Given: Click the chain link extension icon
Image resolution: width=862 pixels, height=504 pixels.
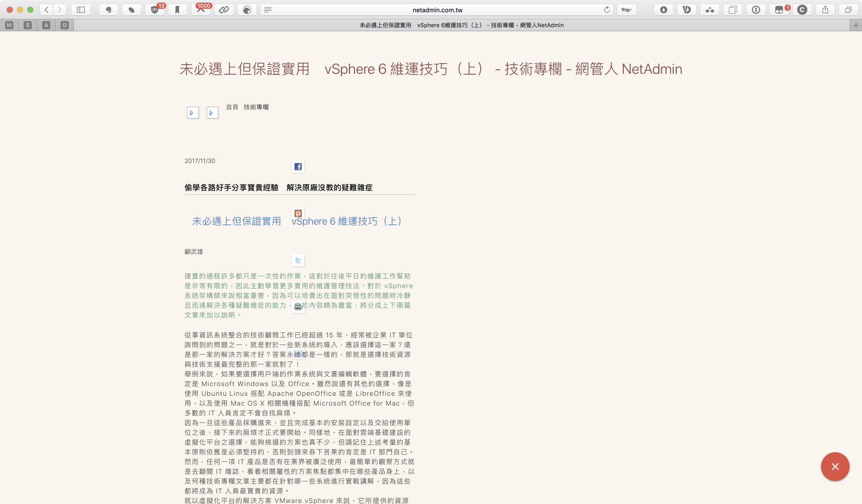Looking at the screenshot, I should 224,10.
